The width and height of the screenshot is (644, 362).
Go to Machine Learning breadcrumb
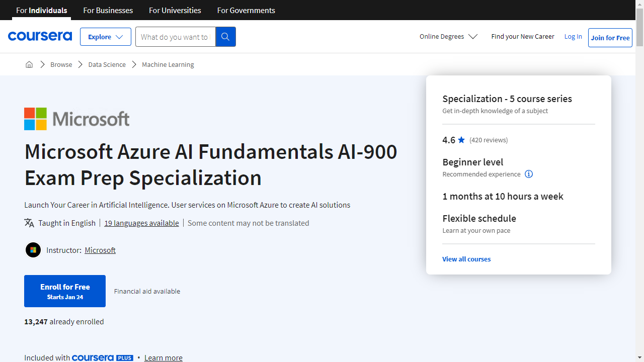pyautogui.click(x=168, y=64)
